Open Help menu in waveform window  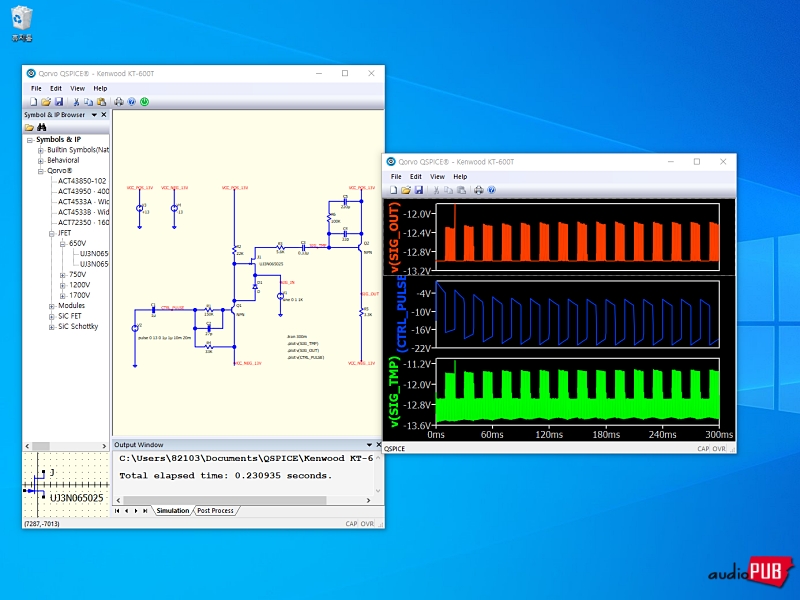coord(460,177)
